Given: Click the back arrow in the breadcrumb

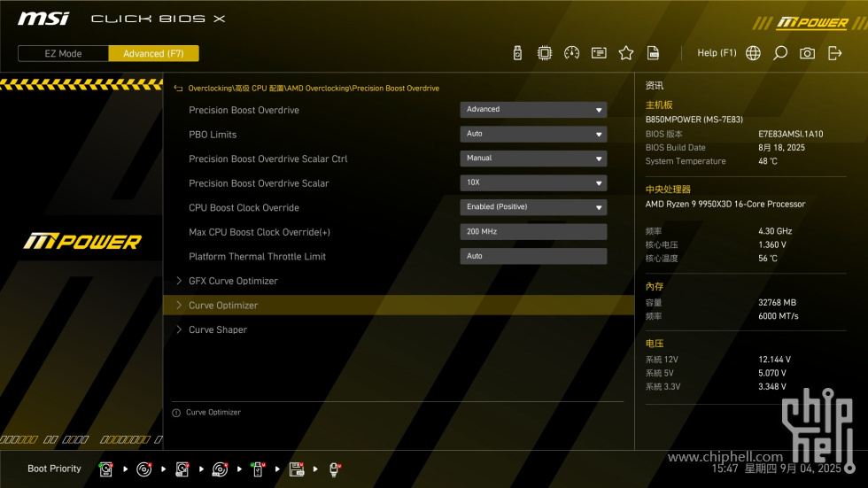Looking at the screenshot, I should click(x=178, y=88).
